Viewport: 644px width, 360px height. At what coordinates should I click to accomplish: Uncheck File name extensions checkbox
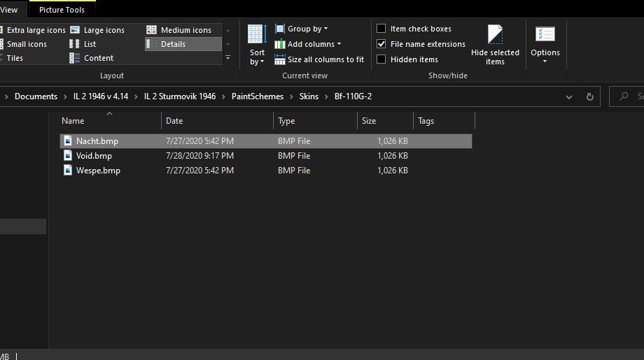tap(381, 44)
